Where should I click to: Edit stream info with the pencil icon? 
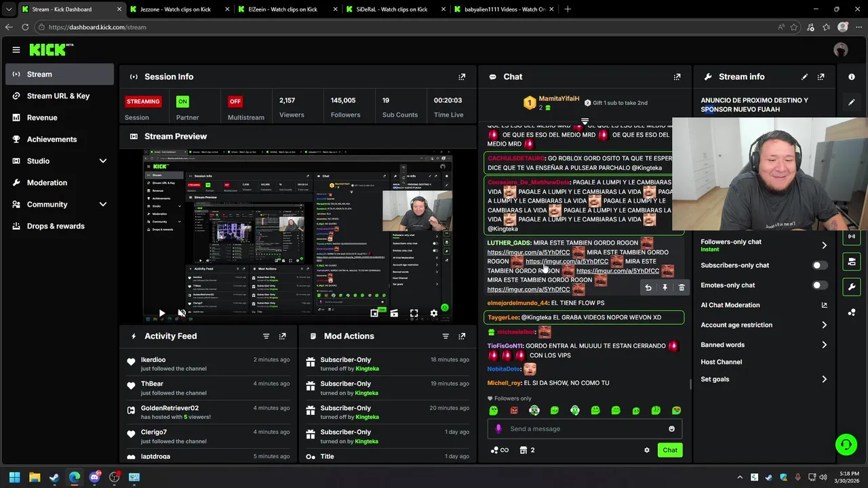click(804, 77)
